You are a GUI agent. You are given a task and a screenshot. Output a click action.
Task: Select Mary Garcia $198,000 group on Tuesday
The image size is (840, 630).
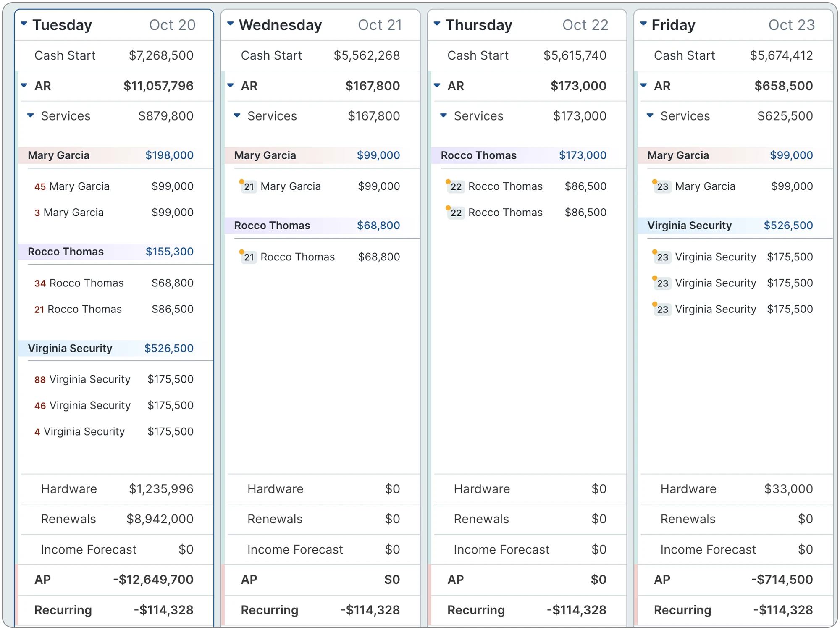tap(115, 155)
